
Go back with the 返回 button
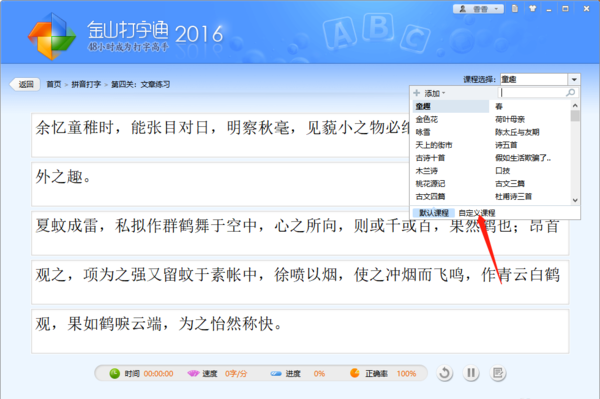(x=25, y=84)
